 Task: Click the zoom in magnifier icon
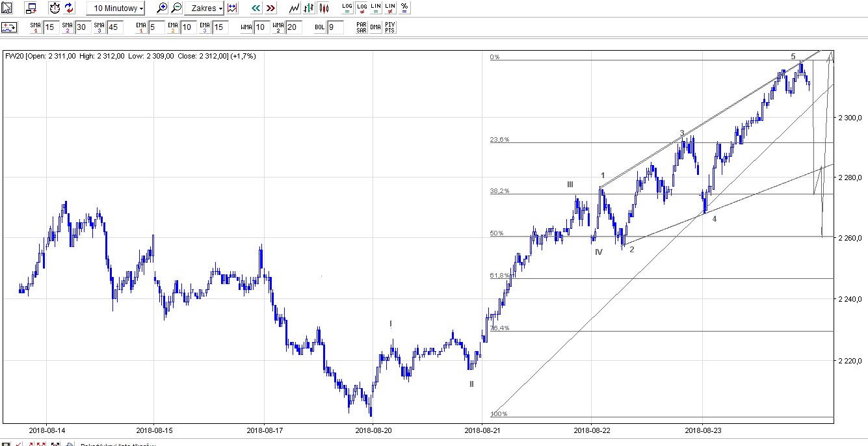click(163, 8)
